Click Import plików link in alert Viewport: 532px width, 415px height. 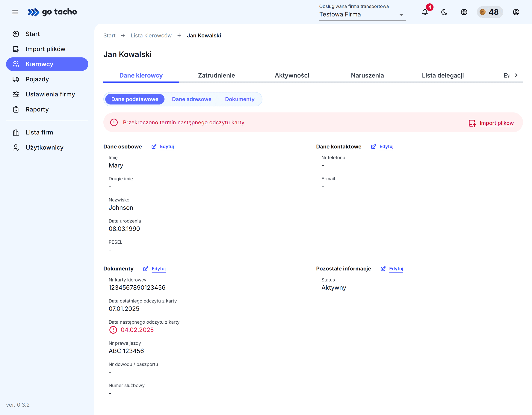496,123
